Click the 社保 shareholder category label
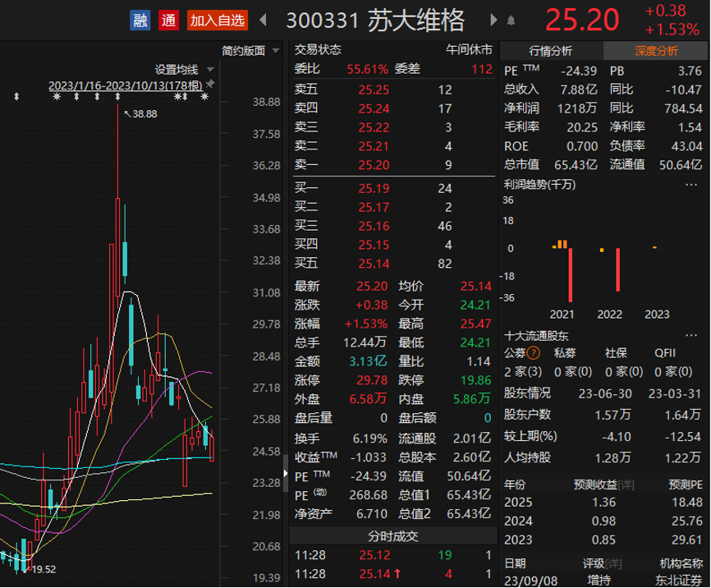 tap(616, 353)
